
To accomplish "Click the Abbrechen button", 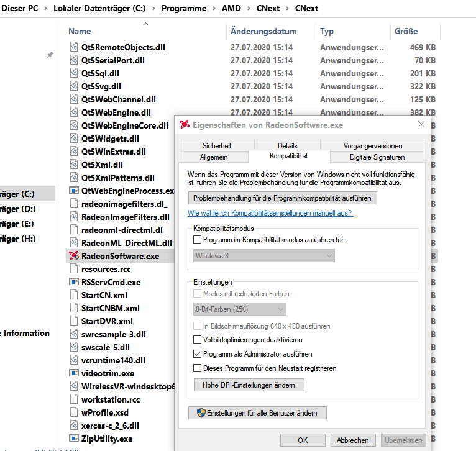I will click(x=353, y=440).
